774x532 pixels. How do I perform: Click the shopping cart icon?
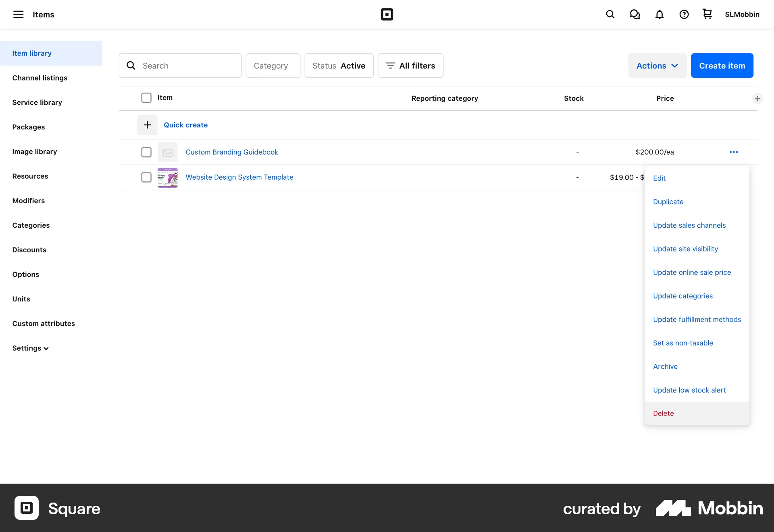[707, 14]
